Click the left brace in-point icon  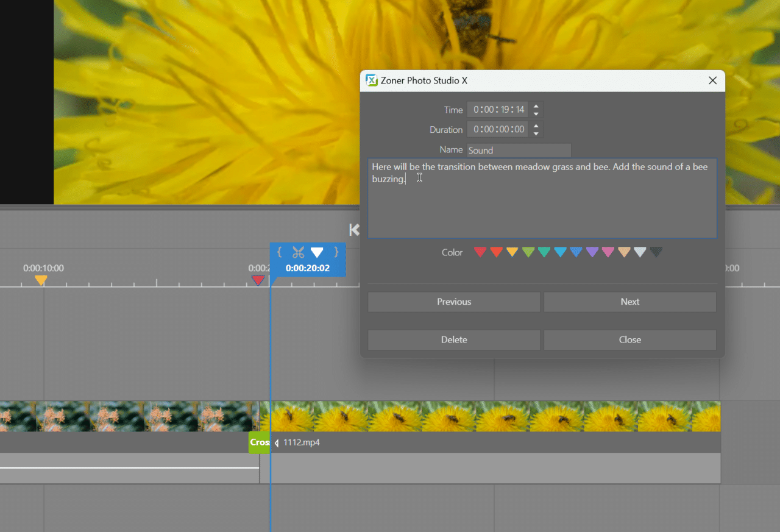click(280, 251)
